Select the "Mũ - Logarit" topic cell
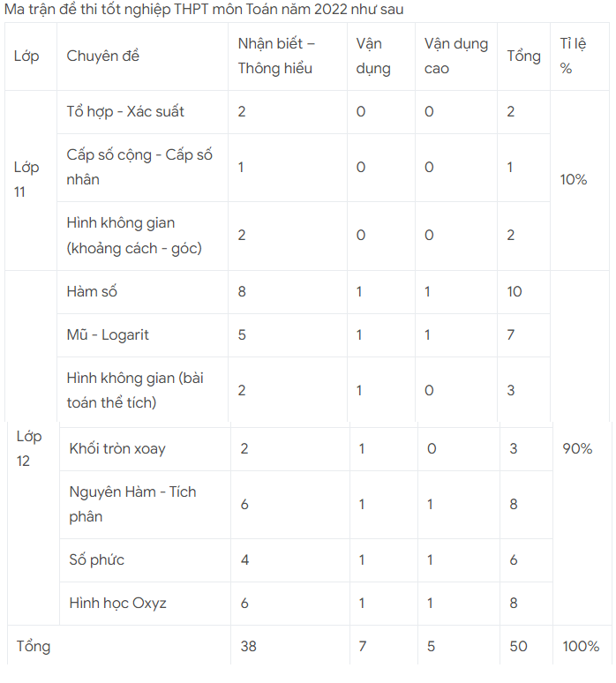The width and height of the screenshot is (616, 683). pos(108,335)
